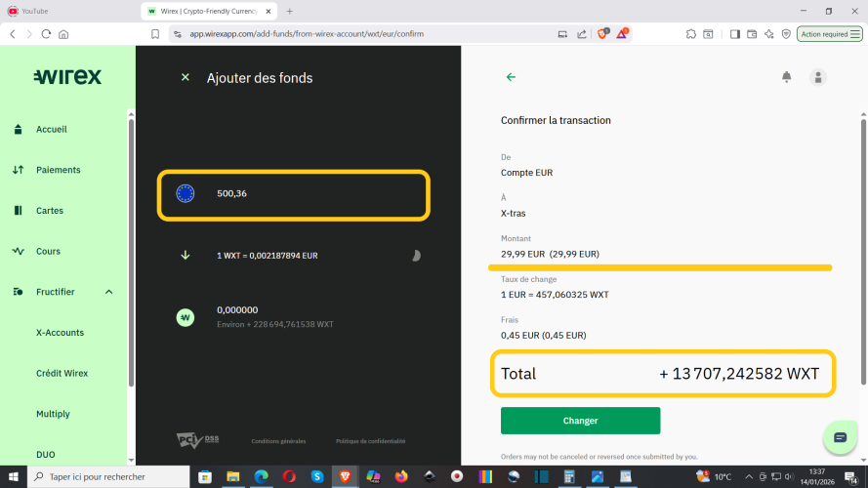Viewport: 868px width, 488px height.
Task: Reload the page
Action: click(46, 34)
